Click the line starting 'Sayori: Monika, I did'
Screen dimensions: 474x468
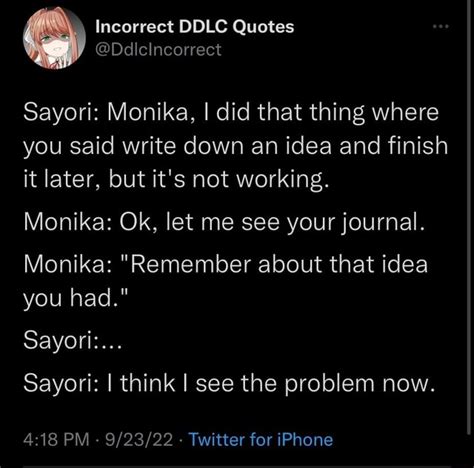tap(231, 113)
